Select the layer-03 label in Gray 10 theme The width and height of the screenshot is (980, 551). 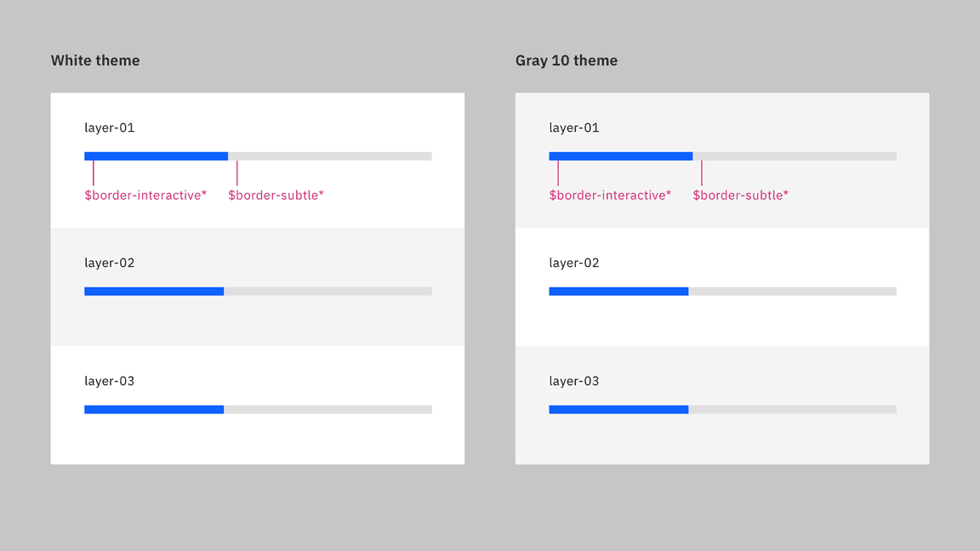tap(574, 381)
